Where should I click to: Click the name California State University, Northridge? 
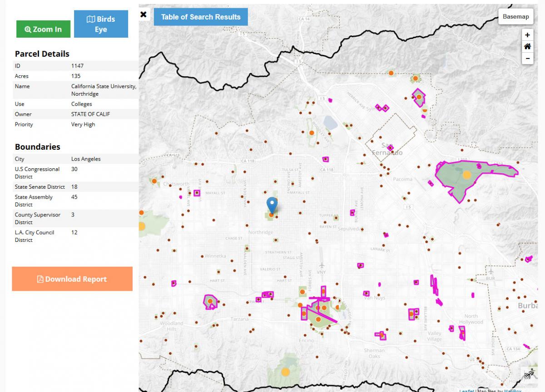[104, 90]
